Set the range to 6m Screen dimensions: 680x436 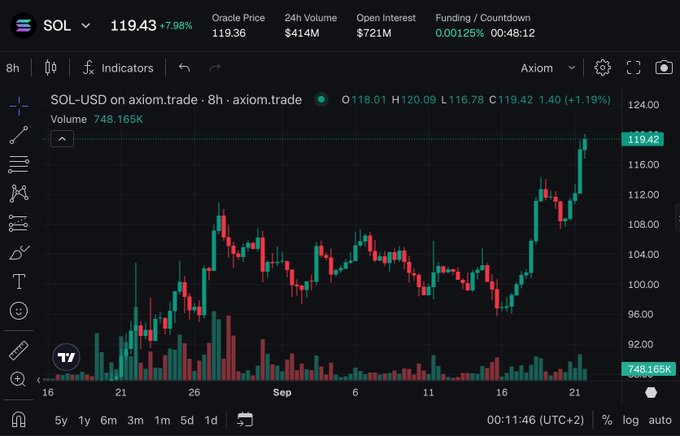tap(108, 420)
